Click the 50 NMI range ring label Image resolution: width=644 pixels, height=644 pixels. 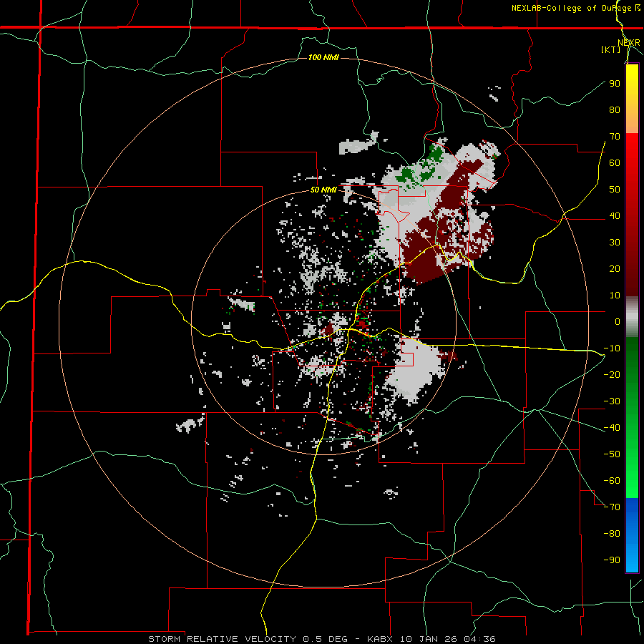click(323, 190)
